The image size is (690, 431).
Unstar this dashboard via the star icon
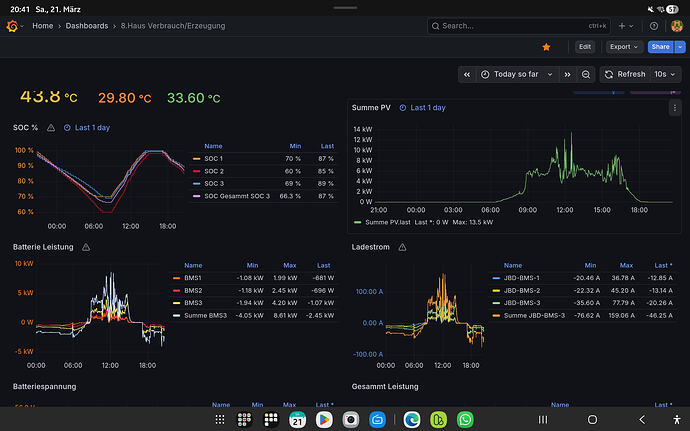[x=546, y=47]
